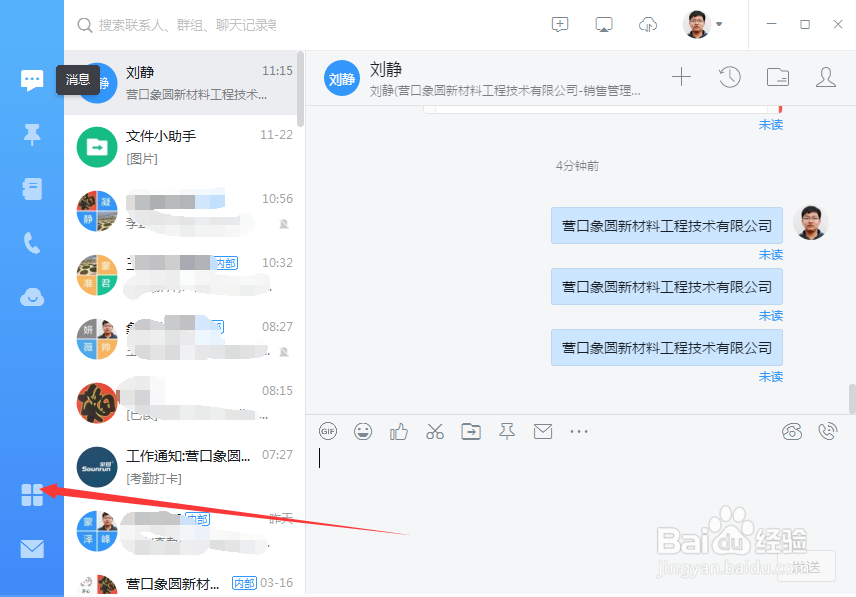Open the Docs icon in the sidebar
The width and height of the screenshot is (856, 597).
31,188
